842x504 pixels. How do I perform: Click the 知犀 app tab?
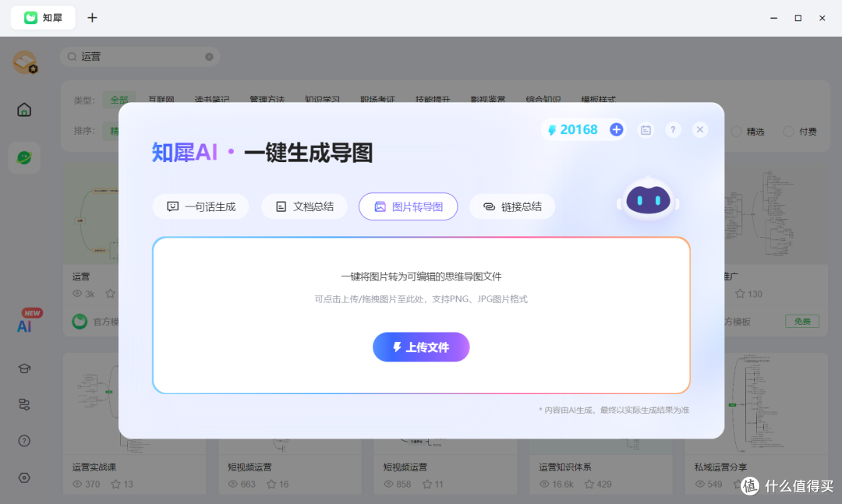click(x=43, y=18)
